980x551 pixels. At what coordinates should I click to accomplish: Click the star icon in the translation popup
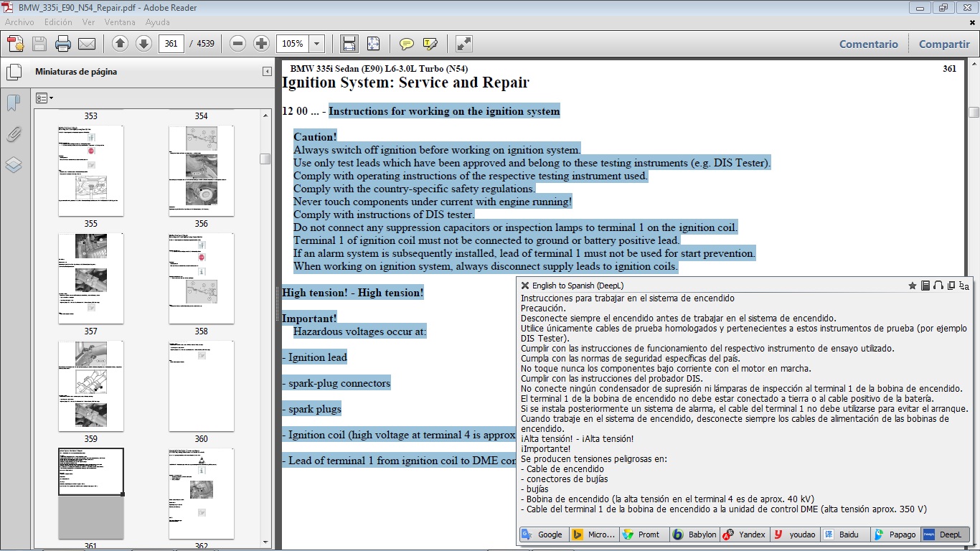point(913,286)
